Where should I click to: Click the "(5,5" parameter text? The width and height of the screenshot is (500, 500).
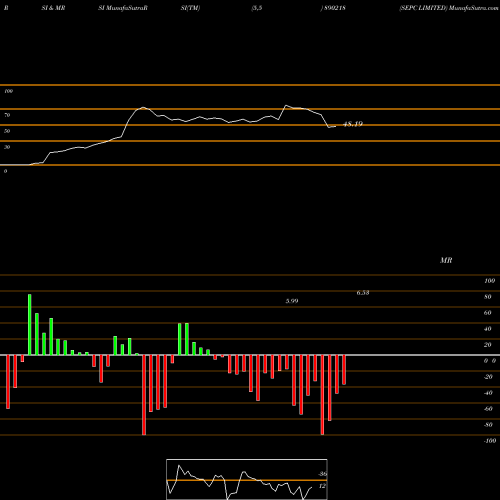[x=257, y=8]
